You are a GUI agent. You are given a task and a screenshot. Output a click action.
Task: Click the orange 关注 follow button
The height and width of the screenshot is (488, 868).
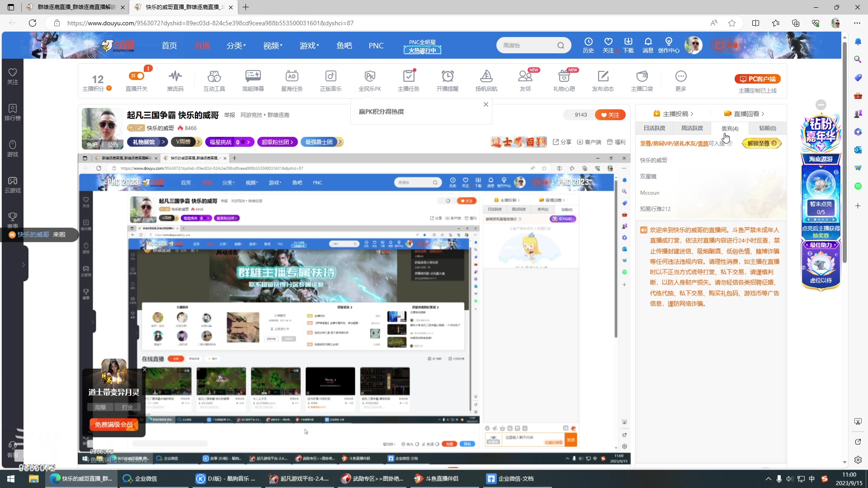(610, 115)
